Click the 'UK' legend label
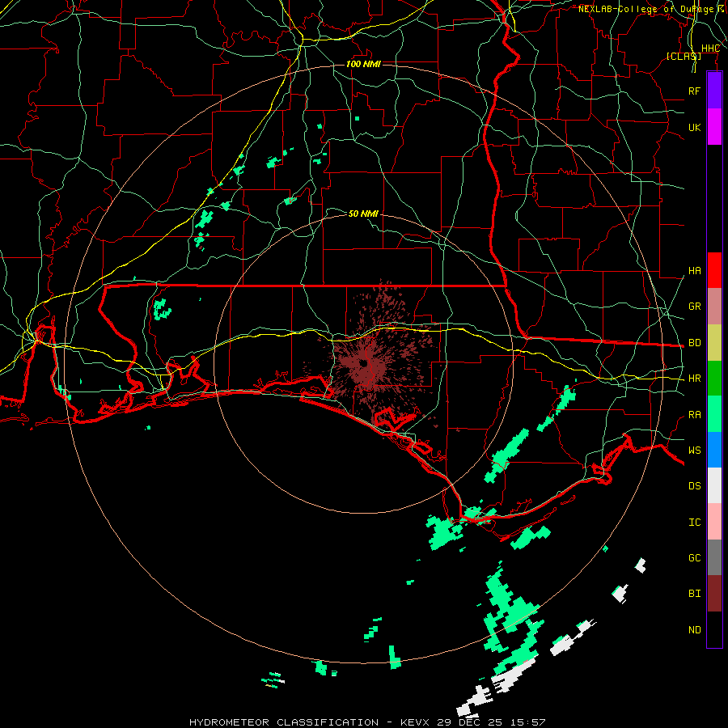The width and height of the screenshot is (728, 728). click(694, 127)
